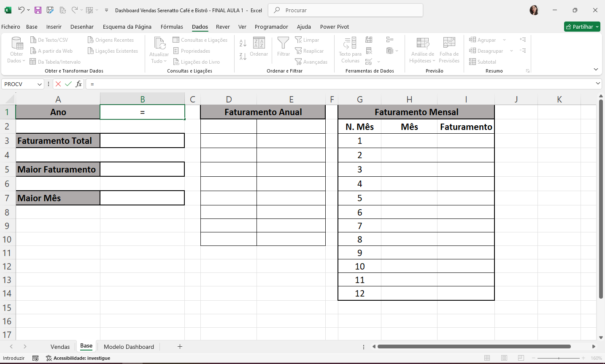Open the Power Pivot tab
Screen dimensions: 605x364
[x=335, y=27]
